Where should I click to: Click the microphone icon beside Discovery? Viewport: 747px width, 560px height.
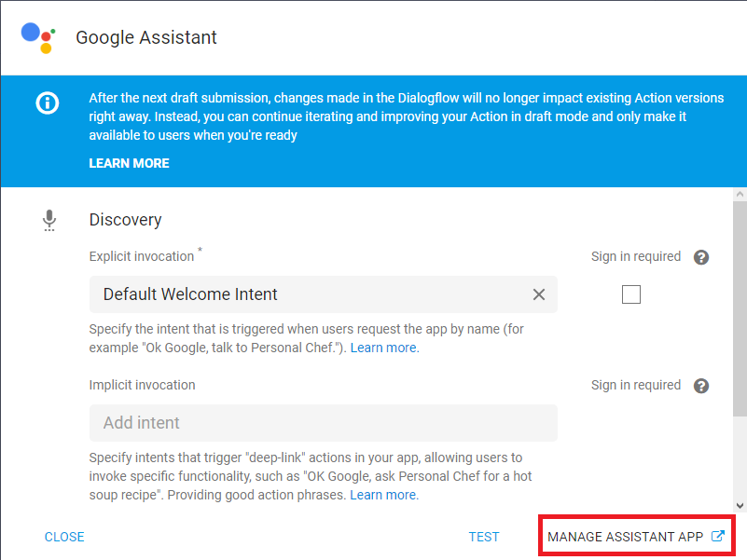point(49,221)
